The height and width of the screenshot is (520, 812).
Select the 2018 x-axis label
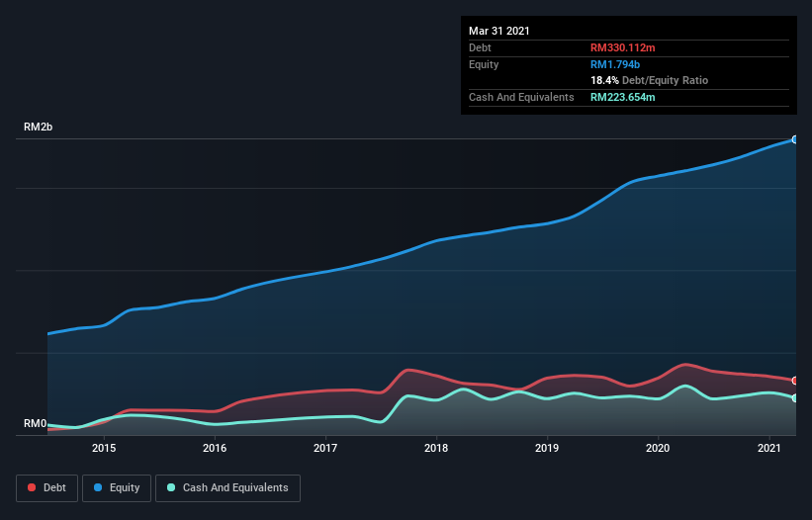click(436, 448)
